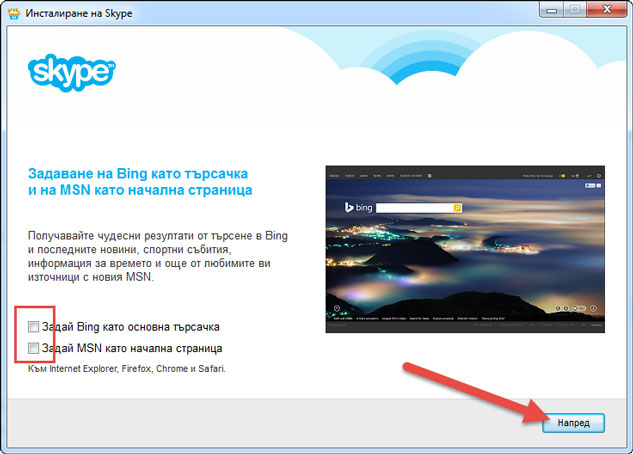
Task: Click text 'Към Internet Explorer, Firefox, Chrome и Safari.'
Action: (x=127, y=368)
